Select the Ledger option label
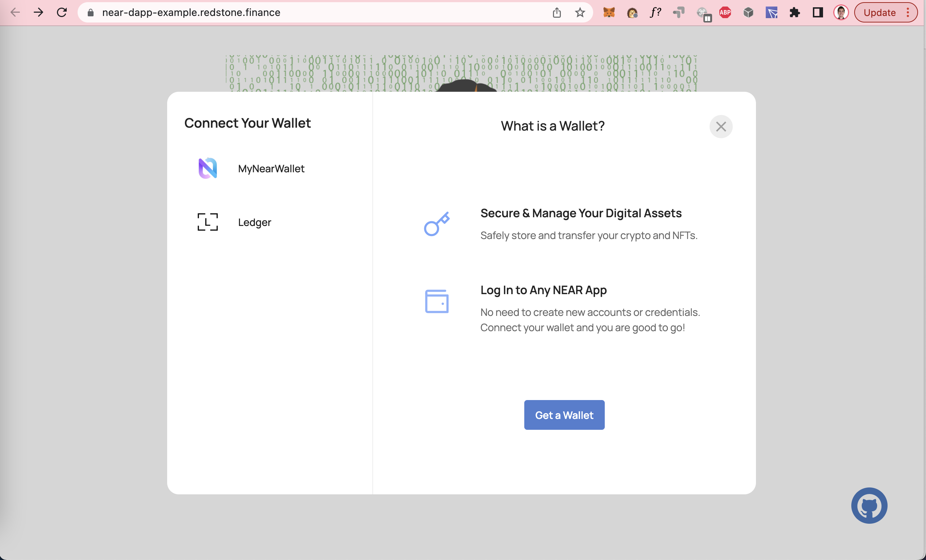This screenshot has width=926, height=560. pos(255,222)
